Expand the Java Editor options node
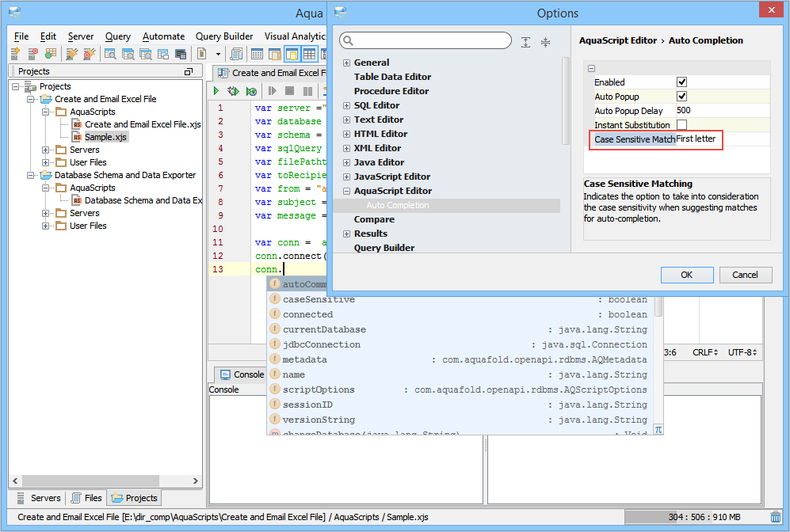Screen dimensions: 790x532 pyautogui.click(x=346, y=162)
